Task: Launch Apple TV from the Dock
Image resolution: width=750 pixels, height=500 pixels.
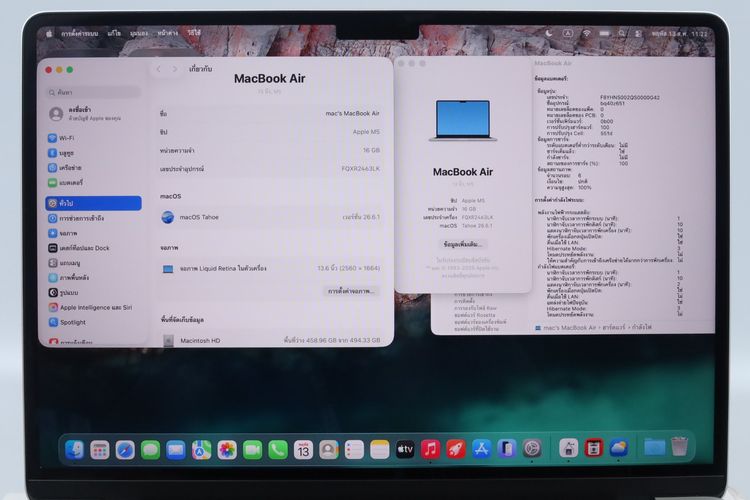Action: 405,449
